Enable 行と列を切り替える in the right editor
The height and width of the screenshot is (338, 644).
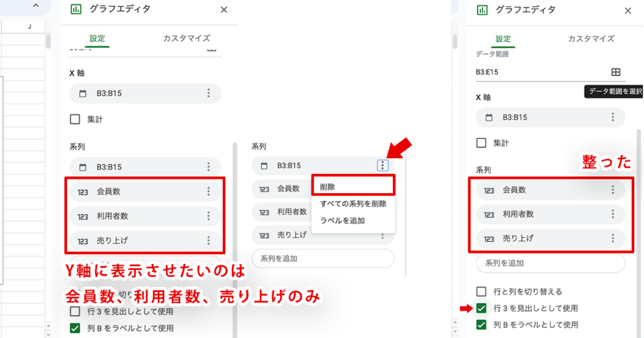pos(481,292)
